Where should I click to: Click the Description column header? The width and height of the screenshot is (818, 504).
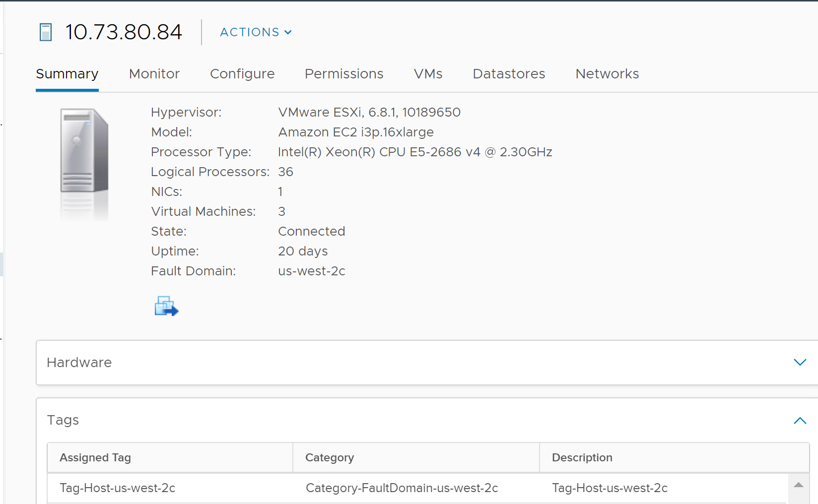[582, 457]
